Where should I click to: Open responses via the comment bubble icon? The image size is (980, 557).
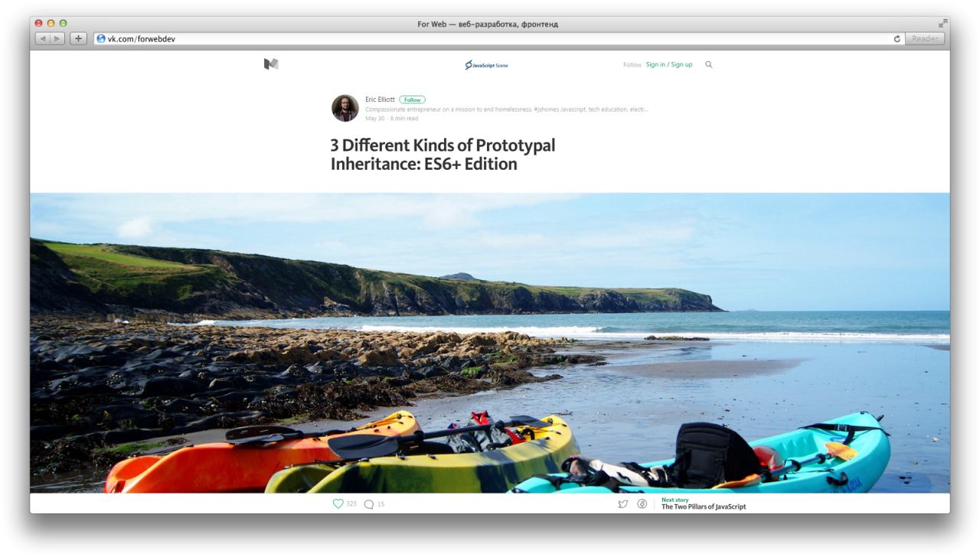[369, 504]
